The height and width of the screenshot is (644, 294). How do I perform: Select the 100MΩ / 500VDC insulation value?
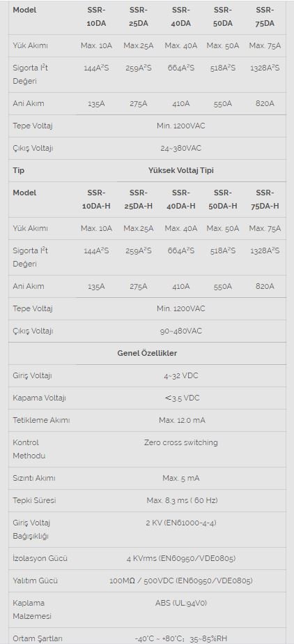[181, 581]
